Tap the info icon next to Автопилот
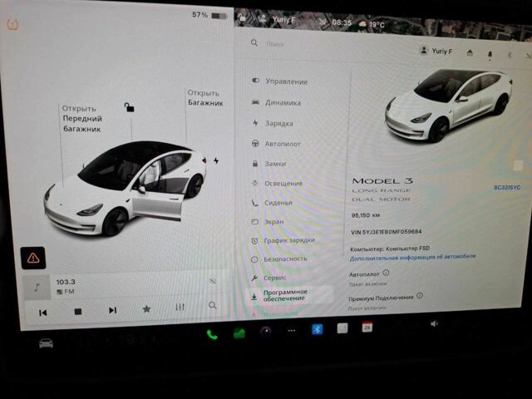 tap(386, 273)
